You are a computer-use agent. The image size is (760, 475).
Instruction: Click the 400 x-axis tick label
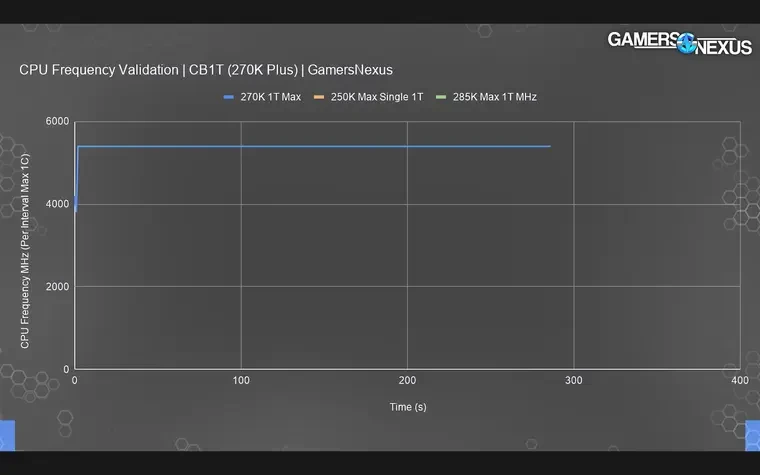coord(740,380)
